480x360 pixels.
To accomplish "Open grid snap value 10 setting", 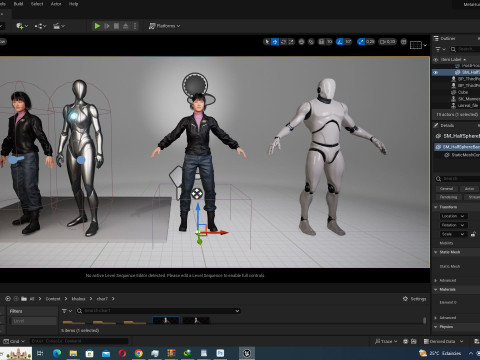I will click(329, 42).
